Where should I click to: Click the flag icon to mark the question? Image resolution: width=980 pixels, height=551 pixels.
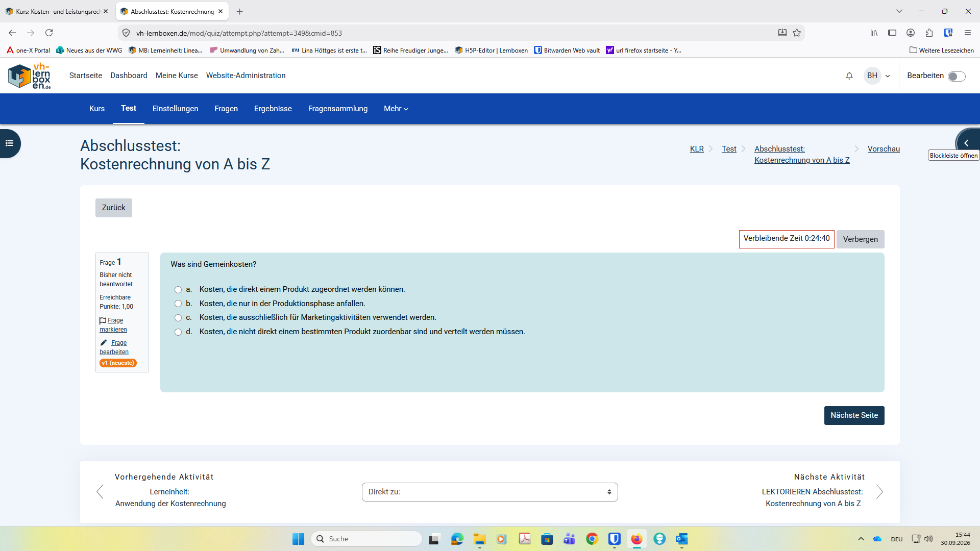[x=103, y=320]
